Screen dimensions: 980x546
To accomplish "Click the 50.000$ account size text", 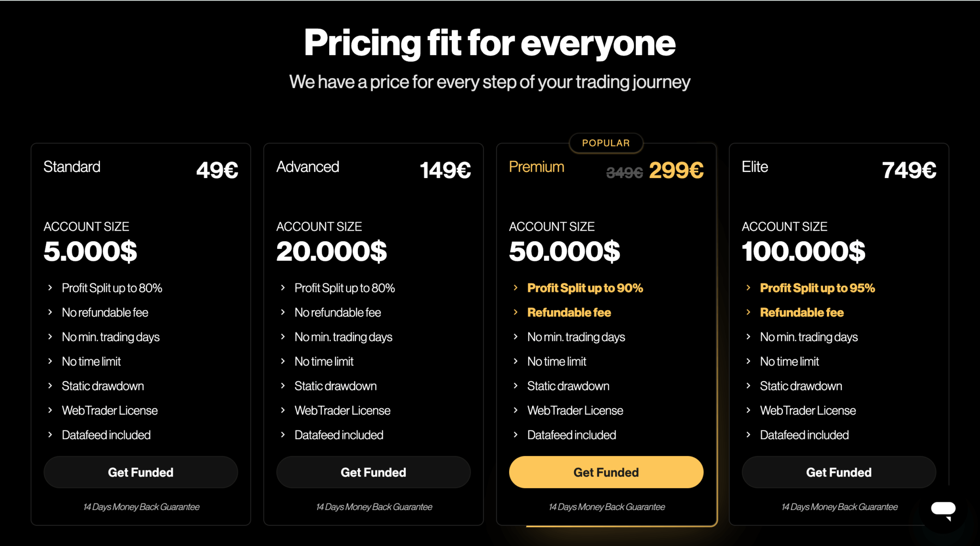I will [x=565, y=251].
